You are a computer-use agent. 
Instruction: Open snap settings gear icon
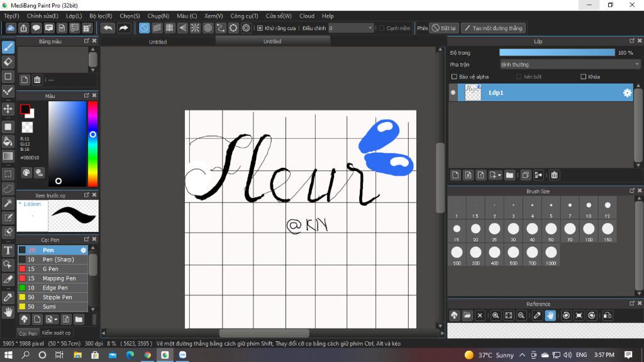[x=246, y=28]
